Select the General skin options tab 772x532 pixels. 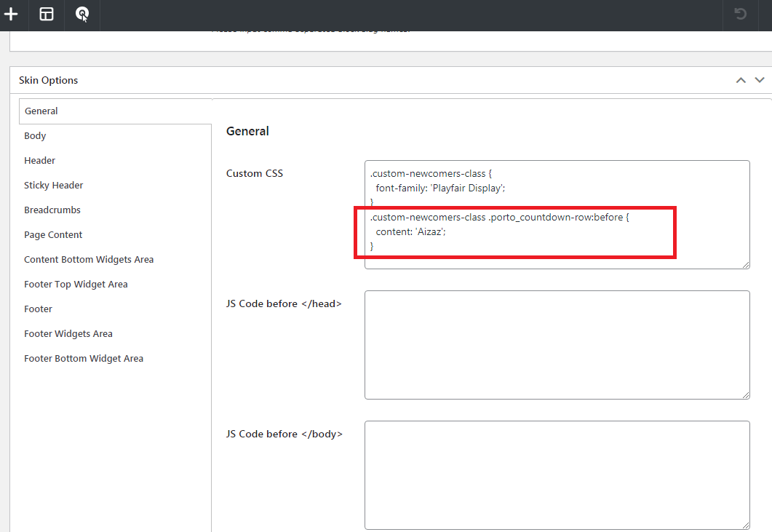(x=116, y=111)
